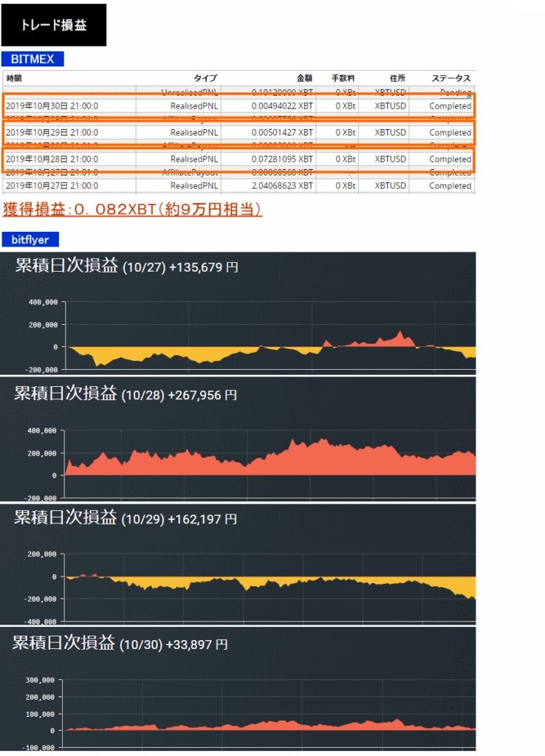
Task: Click the 手数料 column header
Action: click(x=343, y=78)
